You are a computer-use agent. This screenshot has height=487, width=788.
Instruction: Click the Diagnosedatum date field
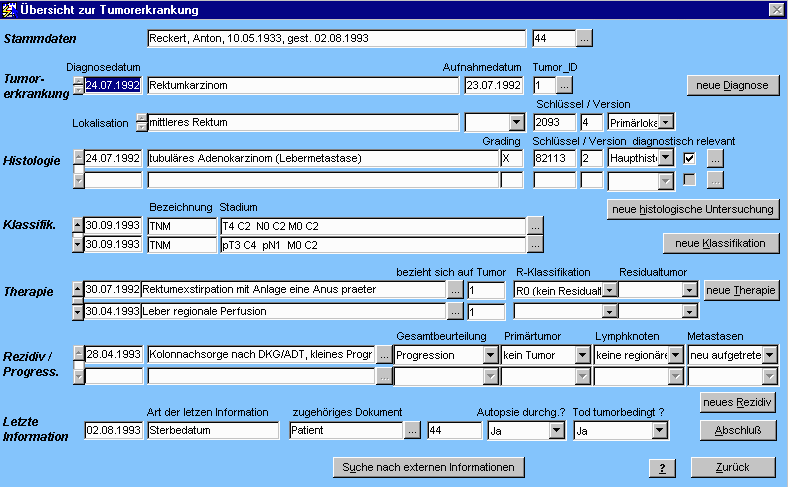click(x=114, y=86)
